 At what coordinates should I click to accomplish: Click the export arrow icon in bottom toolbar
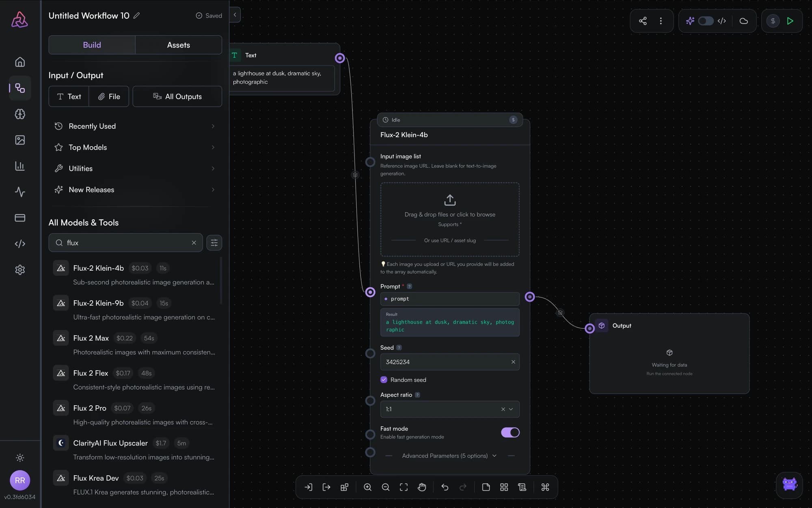pyautogui.click(x=326, y=487)
